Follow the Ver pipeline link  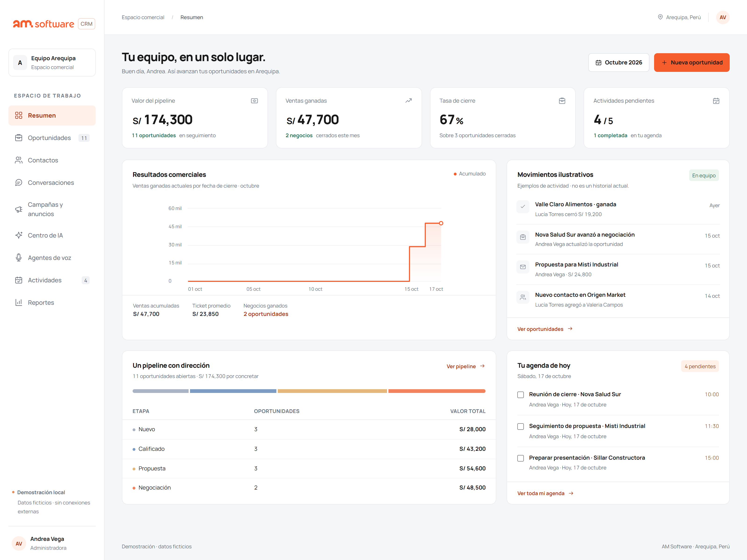pyautogui.click(x=465, y=366)
